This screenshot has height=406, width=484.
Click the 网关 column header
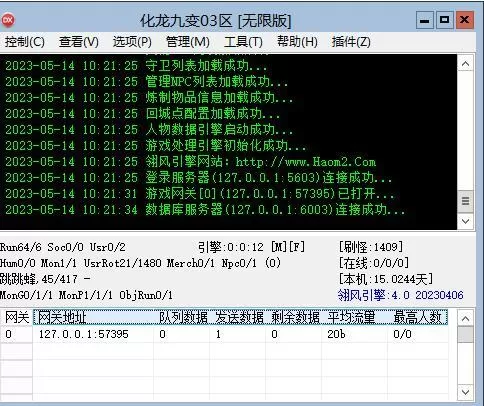[x=17, y=317]
